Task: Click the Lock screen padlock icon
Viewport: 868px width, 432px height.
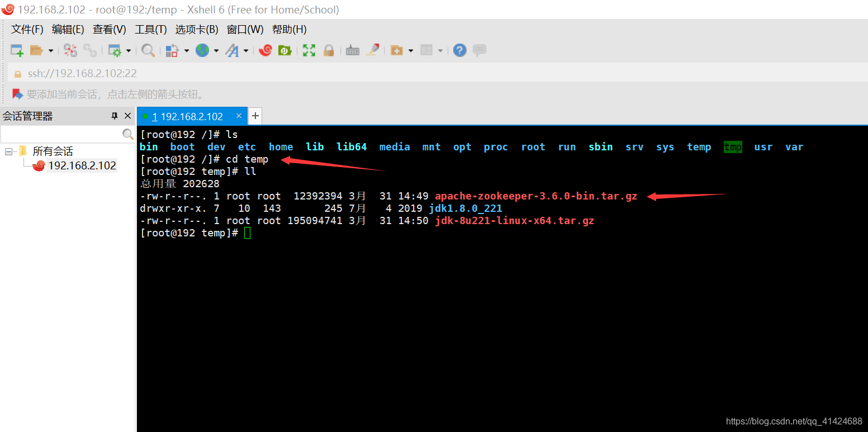Action: (x=329, y=50)
